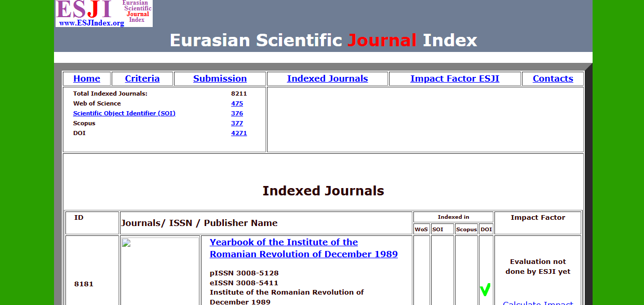This screenshot has width=644, height=305.
Task: Click the broken journal cover thumbnail
Action: (160, 271)
